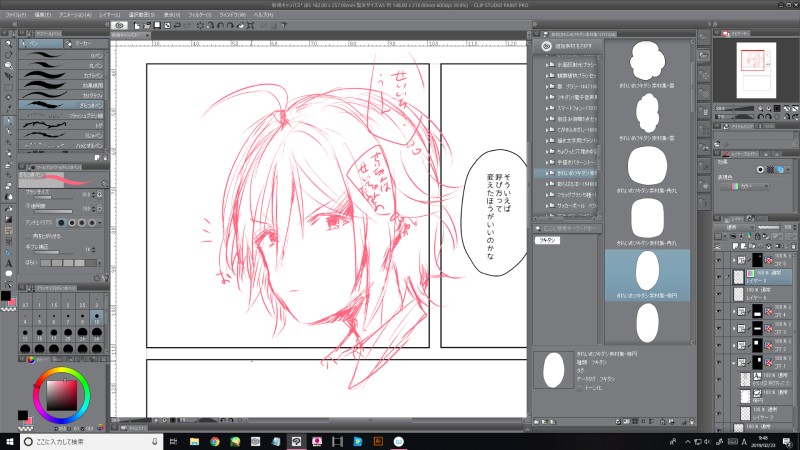Select the Eyedropper tool

pyautogui.click(x=8, y=108)
